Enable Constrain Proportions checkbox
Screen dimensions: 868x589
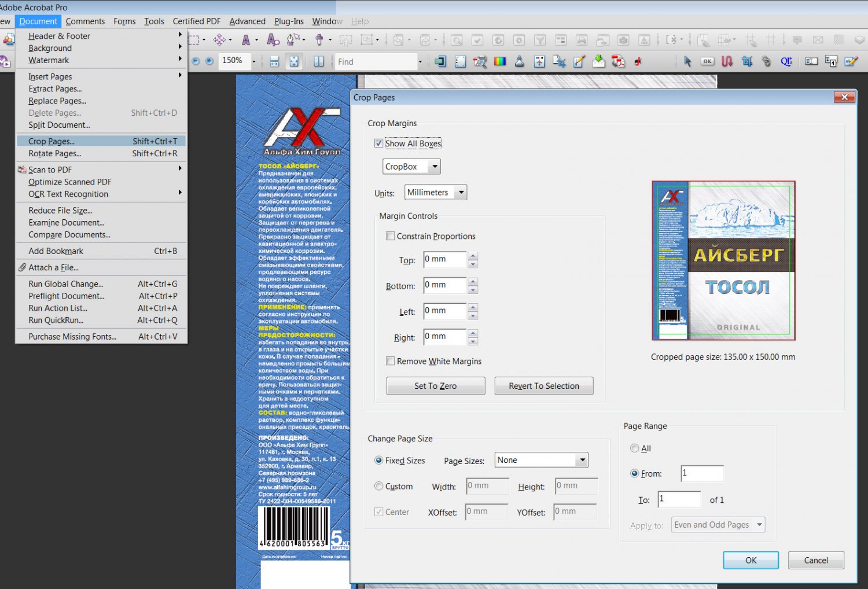click(390, 236)
